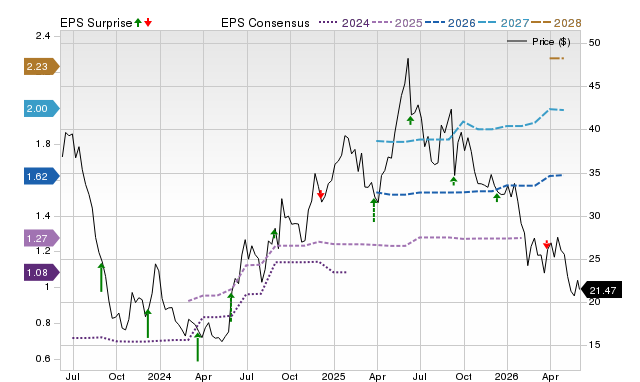Select the 2027 EPS consensus legend entry
Viewport: 640px width, 382px height.
pos(504,23)
